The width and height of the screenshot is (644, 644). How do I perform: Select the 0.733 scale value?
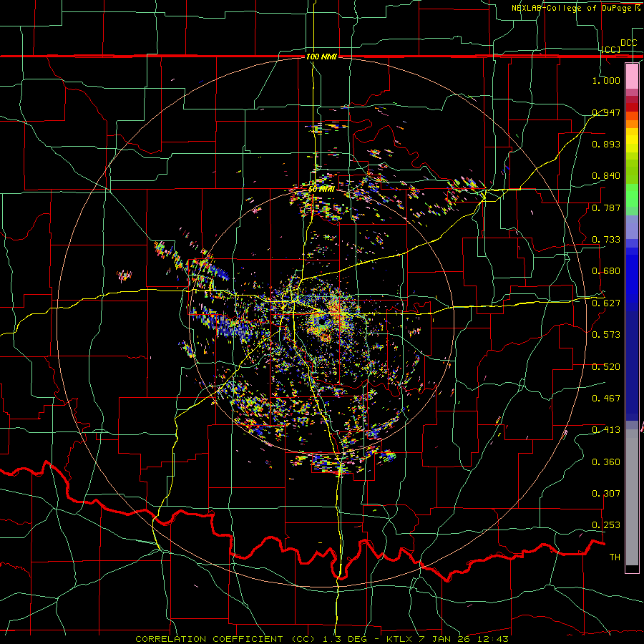pyautogui.click(x=606, y=240)
